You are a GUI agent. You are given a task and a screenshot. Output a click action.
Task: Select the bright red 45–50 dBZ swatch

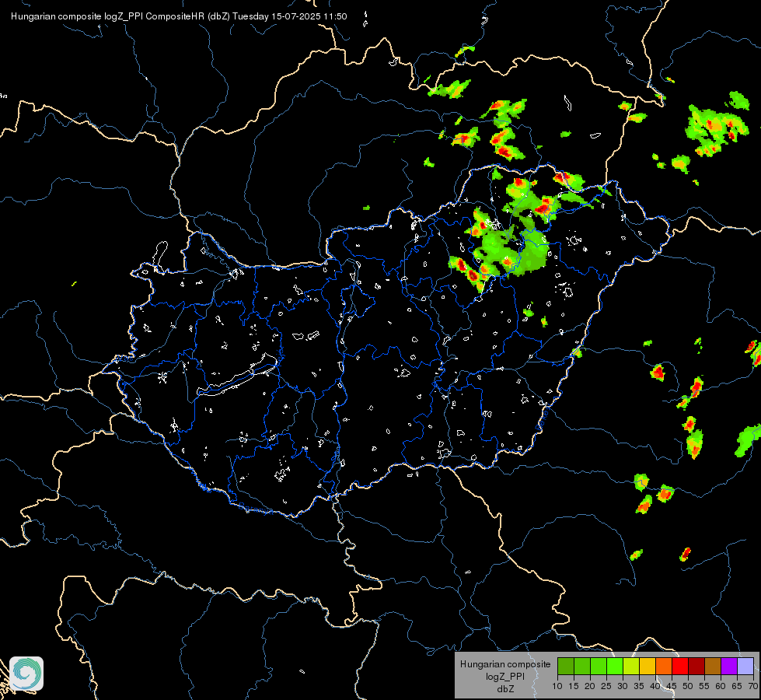tap(680, 666)
